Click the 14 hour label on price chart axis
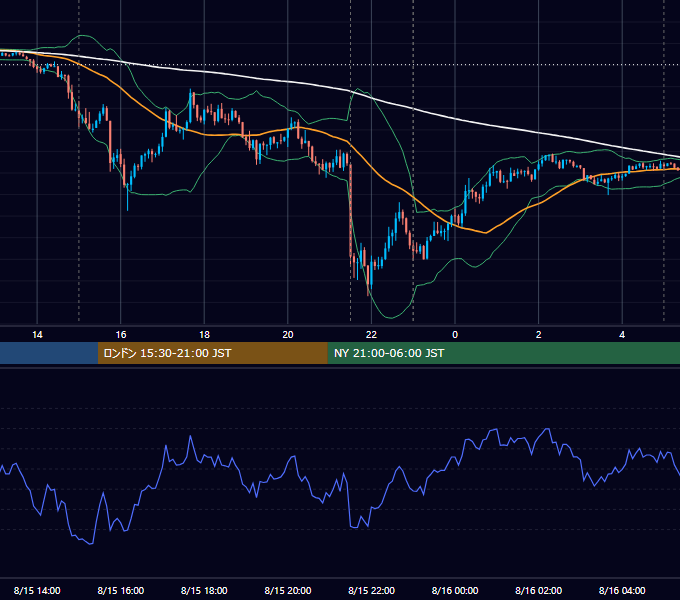This screenshot has height=600, width=680. pyautogui.click(x=37, y=335)
